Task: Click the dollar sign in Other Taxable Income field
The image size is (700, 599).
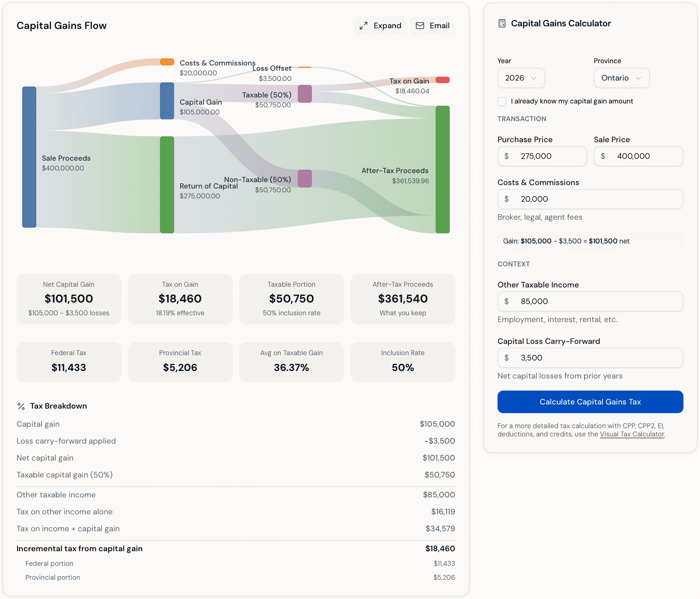Action: 507,301
